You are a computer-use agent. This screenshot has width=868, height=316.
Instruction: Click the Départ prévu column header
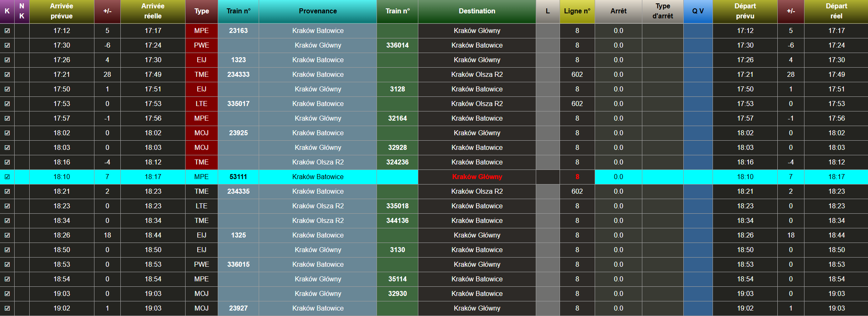point(745,11)
